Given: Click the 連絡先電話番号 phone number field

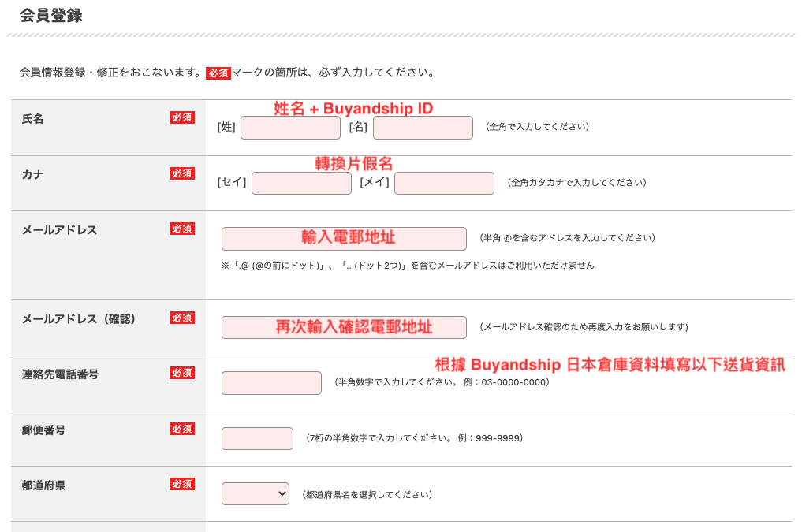Looking at the screenshot, I should (271, 383).
